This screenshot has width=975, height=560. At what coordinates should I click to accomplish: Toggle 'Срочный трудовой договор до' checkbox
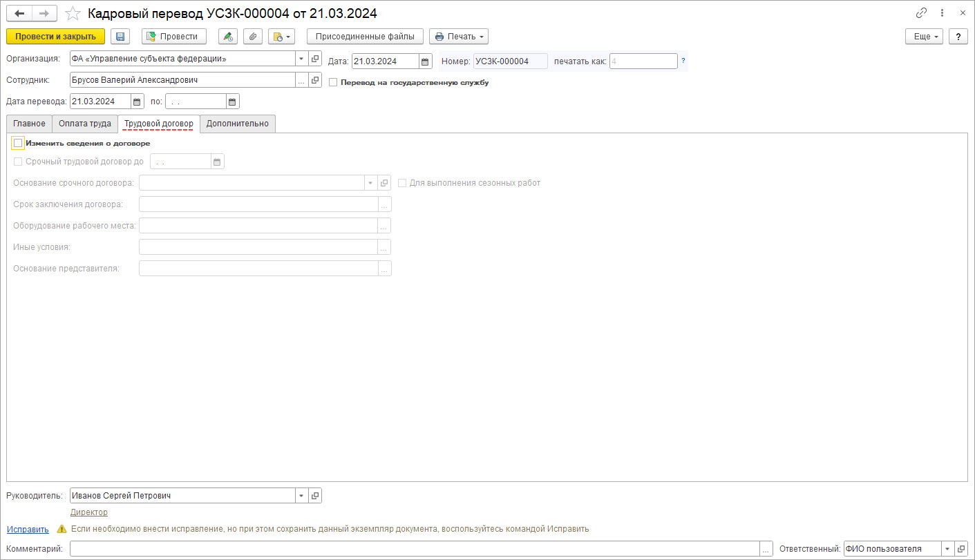pos(18,162)
